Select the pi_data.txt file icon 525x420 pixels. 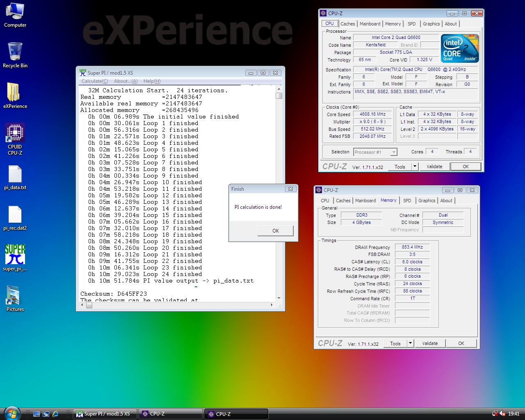(x=15, y=178)
